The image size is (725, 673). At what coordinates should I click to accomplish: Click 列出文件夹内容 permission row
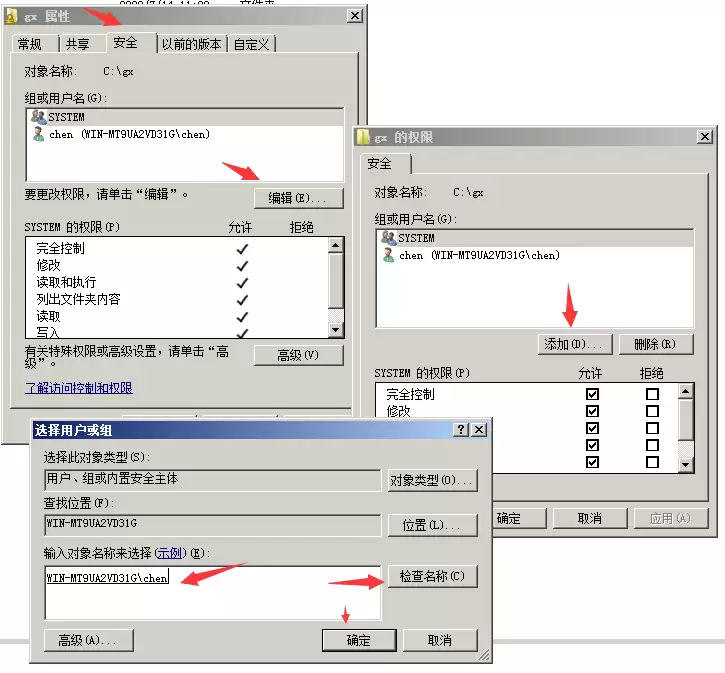[177, 300]
